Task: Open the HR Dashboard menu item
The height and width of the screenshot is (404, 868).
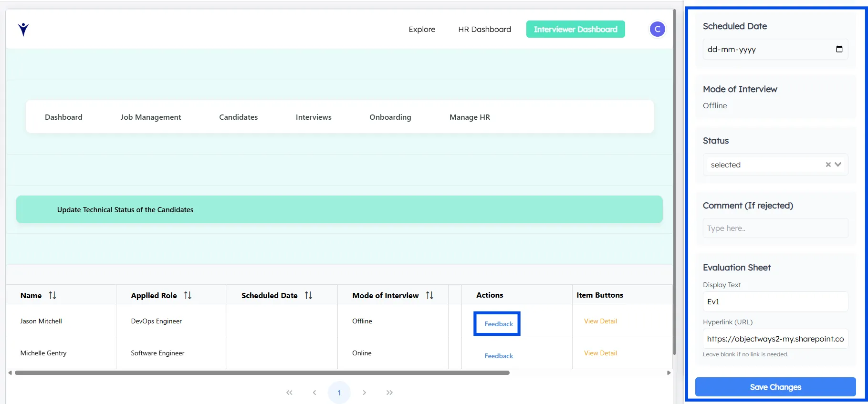Action: tap(484, 29)
